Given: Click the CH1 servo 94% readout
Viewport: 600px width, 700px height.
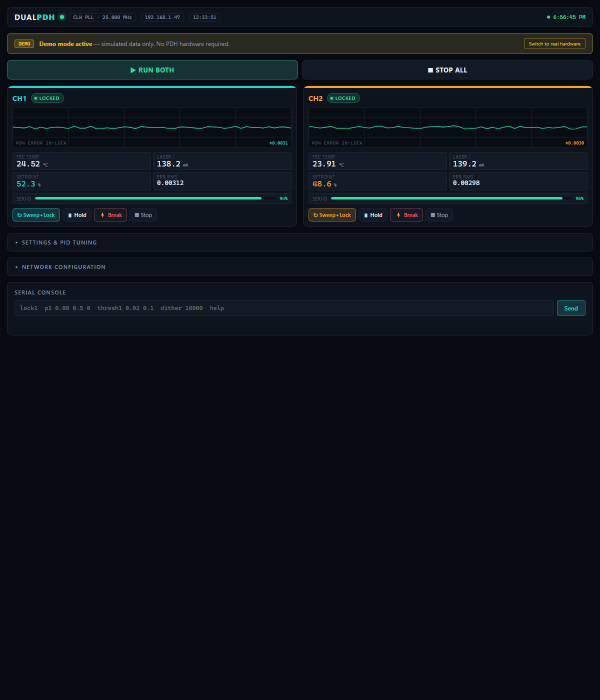Looking at the screenshot, I should point(283,198).
